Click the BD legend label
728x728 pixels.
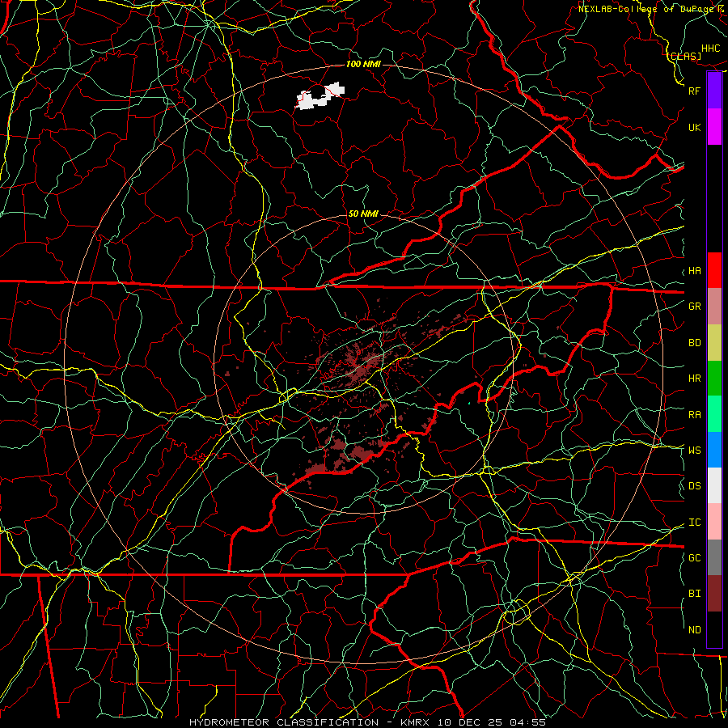point(695,343)
